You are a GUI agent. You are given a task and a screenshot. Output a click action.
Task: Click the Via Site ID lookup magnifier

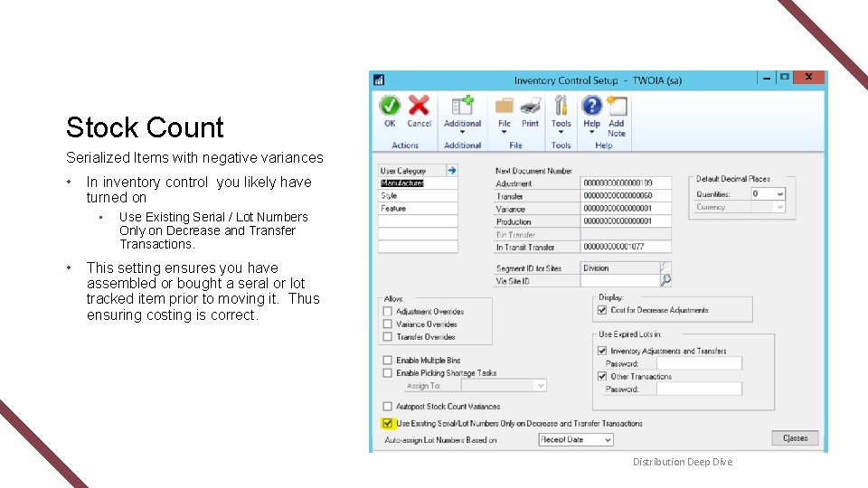pyautogui.click(x=666, y=280)
